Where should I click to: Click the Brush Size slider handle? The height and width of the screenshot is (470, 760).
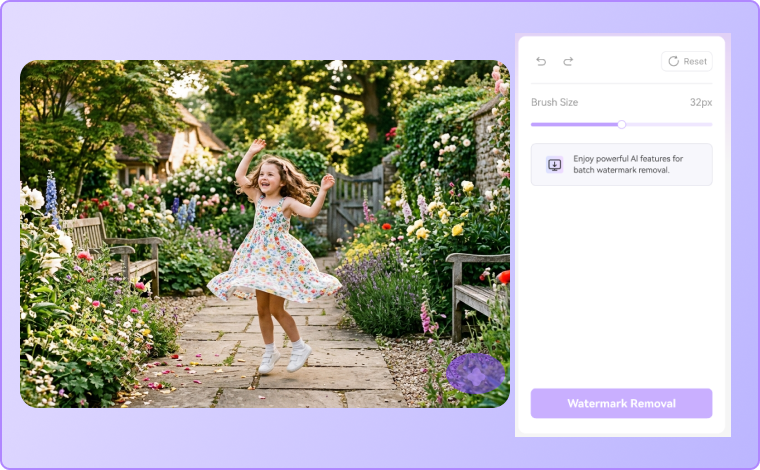621,125
